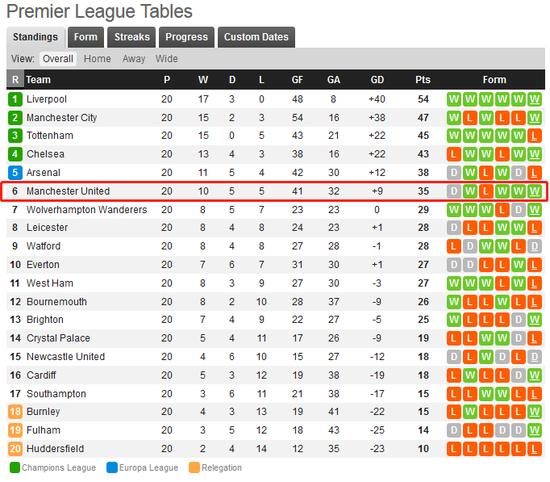Click Manchester City's green rank 2 badge
The width and height of the screenshot is (550, 482).
click(15, 118)
